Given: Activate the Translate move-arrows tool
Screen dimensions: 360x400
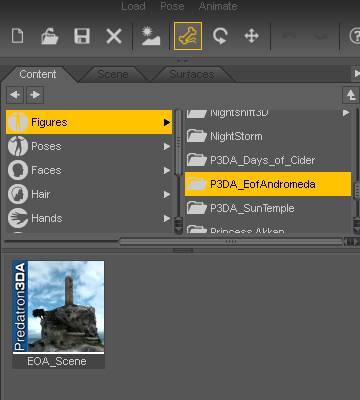Looking at the screenshot, I should click(252, 36).
